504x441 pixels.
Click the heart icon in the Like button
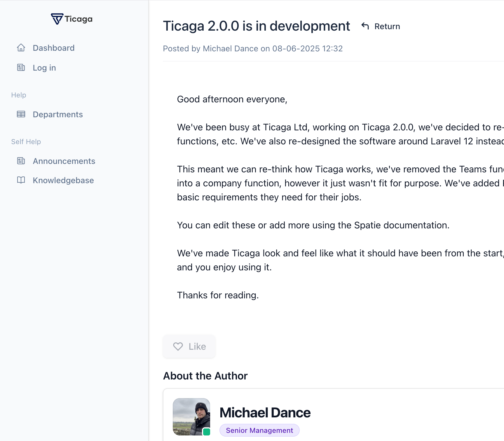point(178,346)
